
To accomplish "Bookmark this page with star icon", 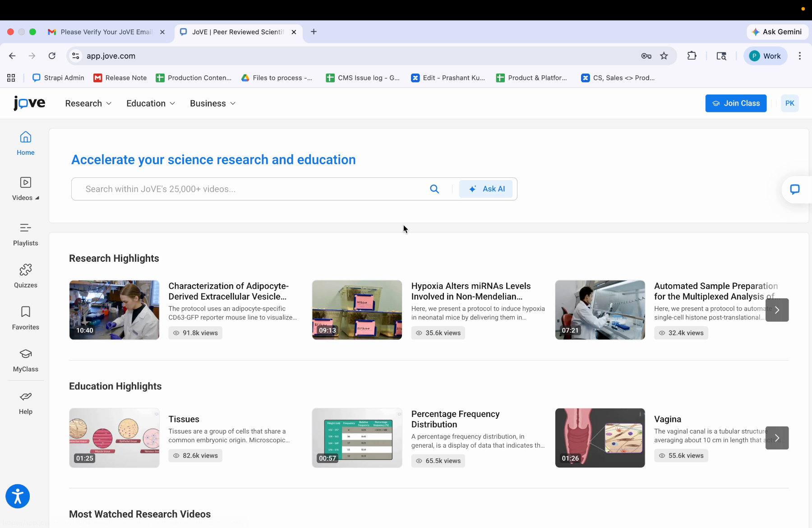I will click(x=664, y=56).
